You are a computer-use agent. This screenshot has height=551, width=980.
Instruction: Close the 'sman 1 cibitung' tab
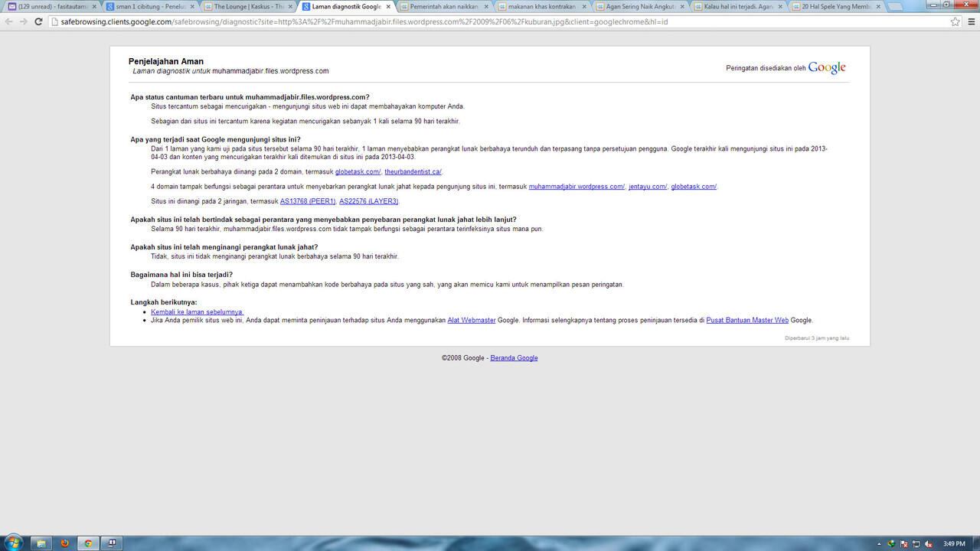192,6
